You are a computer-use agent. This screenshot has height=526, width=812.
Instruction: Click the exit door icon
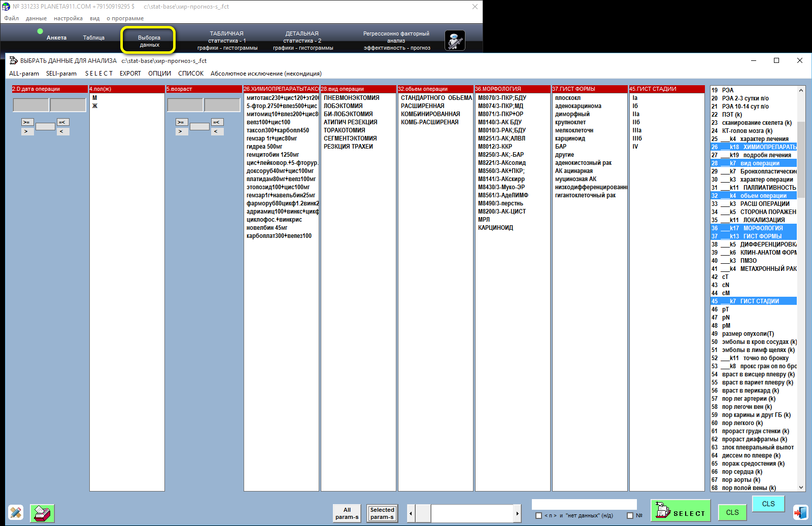pyautogui.click(x=800, y=512)
